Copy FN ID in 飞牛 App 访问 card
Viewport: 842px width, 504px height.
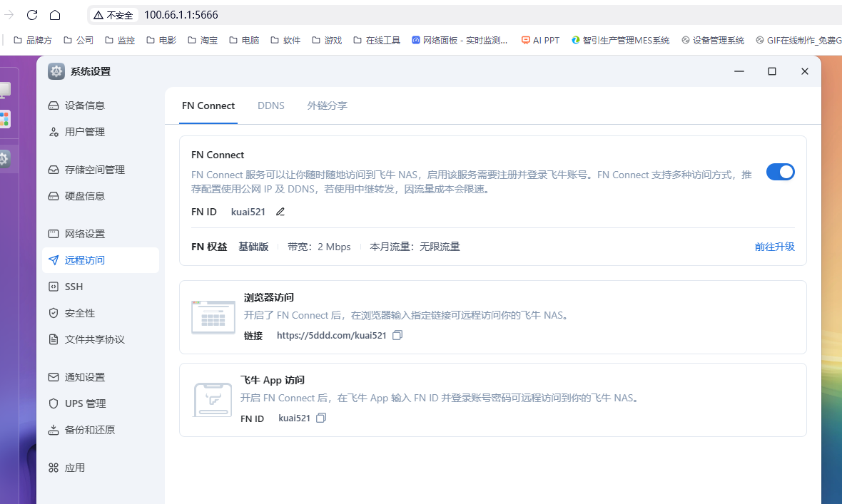tap(321, 418)
